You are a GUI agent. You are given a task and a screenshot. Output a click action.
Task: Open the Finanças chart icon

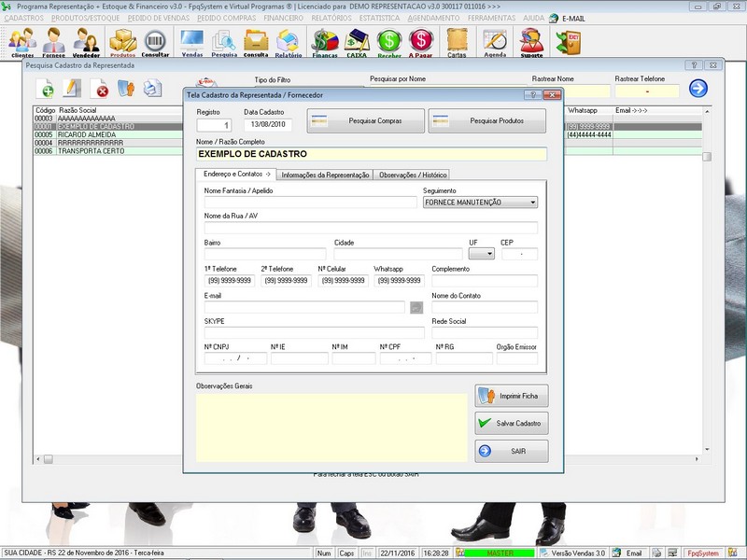325,42
